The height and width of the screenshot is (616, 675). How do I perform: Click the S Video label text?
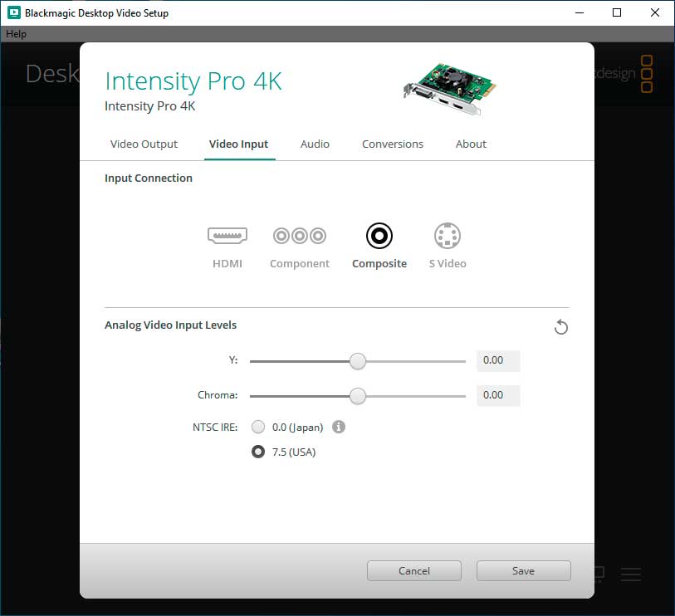coord(448,263)
